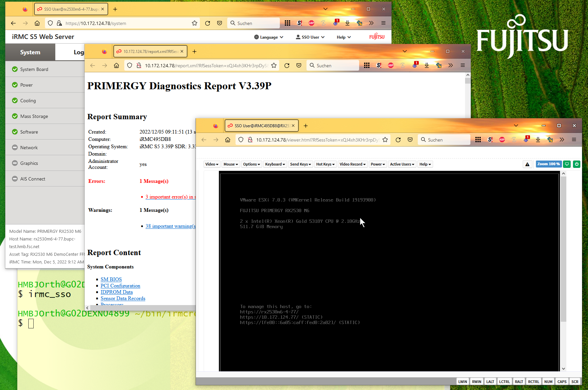Reload the diagnostics report page
This screenshot has width=588, height=390.
pyautogui.click(x=287, y=66)
